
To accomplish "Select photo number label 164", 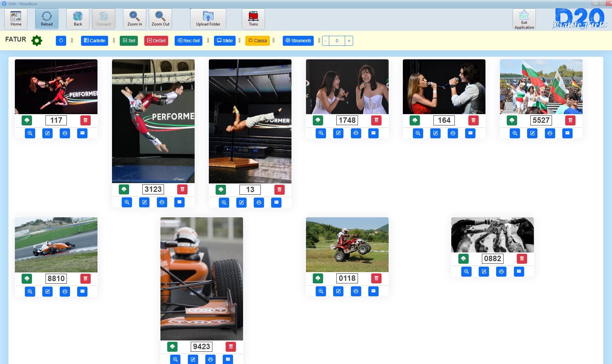I will 444,120.
